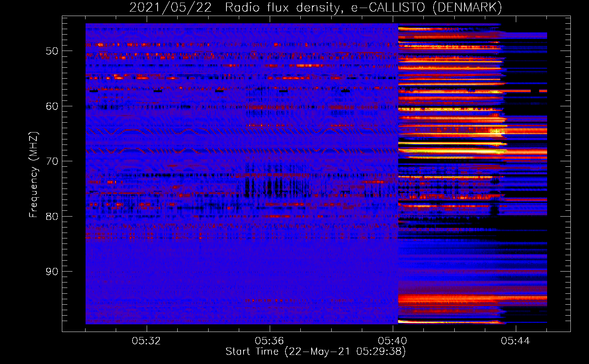Screen dimensions: 589x364
Task: Click the 70 frequency axis label
Action: click(x=52, y=161)
